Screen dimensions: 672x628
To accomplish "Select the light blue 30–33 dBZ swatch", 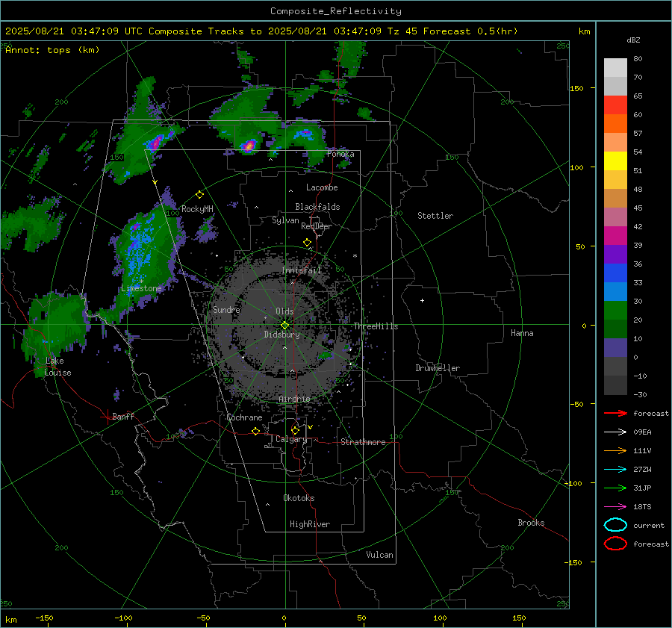I will [615, 291].
